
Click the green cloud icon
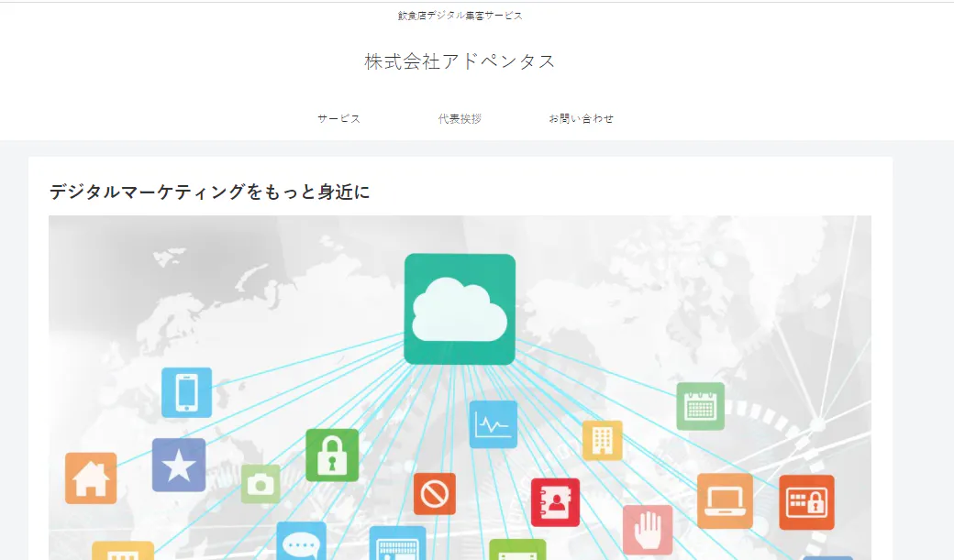tap(460, 309)
